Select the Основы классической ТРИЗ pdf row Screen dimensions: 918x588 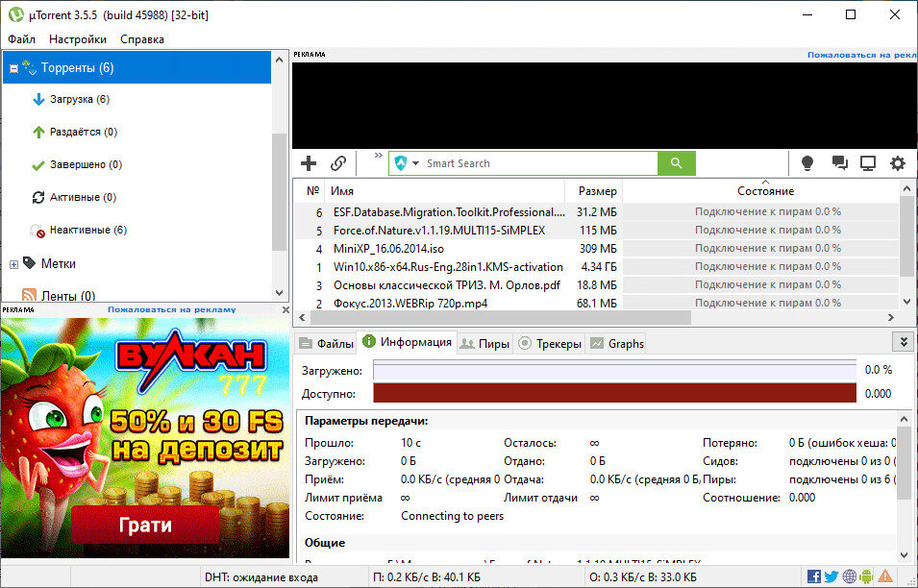point(596,285)
